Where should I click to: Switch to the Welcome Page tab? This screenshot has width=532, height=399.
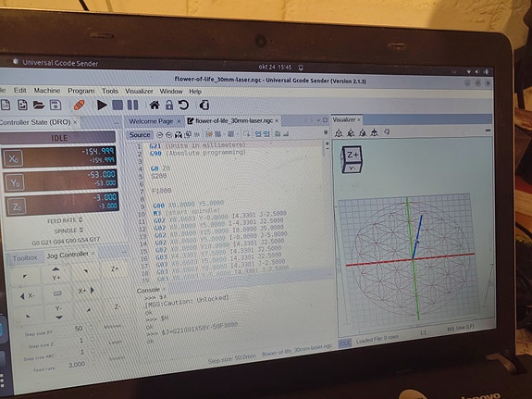[151, 121]
